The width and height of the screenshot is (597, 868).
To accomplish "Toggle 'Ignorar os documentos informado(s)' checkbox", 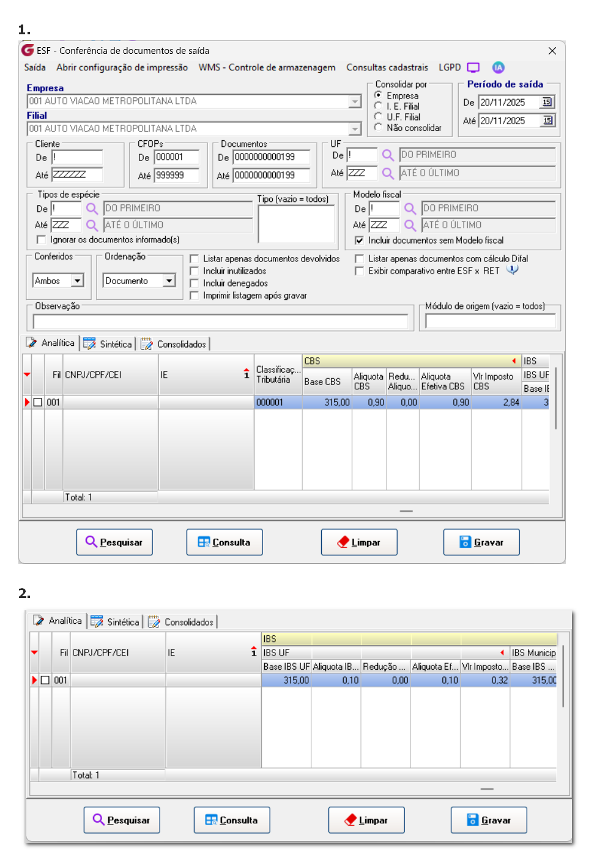I will click(x=41, y=239).
